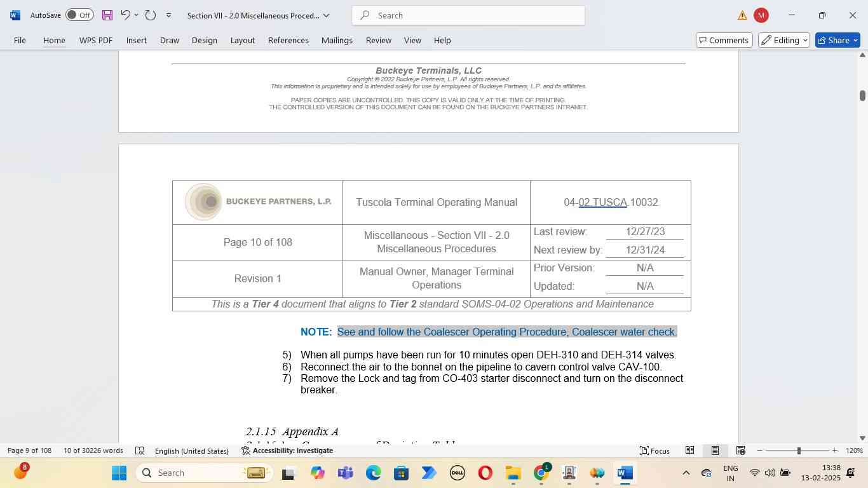Click the zoom out minus button
The height and width of the screenshot is (488, 868).
759,451
